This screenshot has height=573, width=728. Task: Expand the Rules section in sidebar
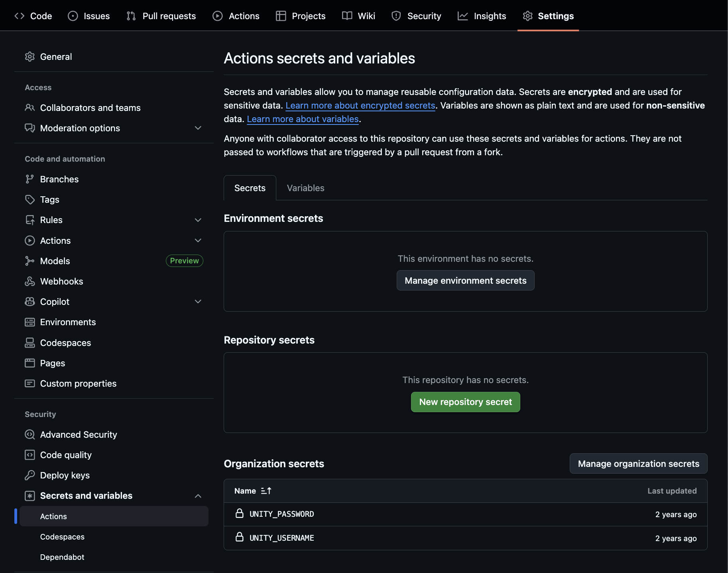198,220
